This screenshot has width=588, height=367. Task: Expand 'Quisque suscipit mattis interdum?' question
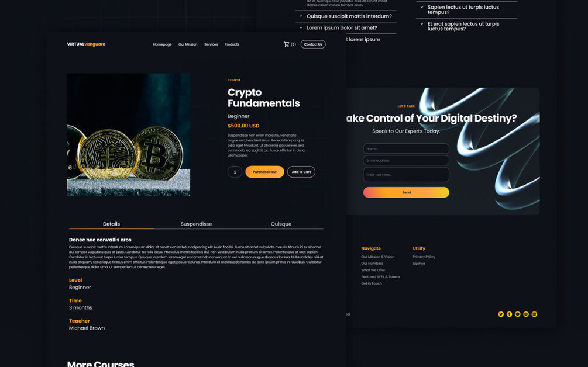click(x=345, y=16)
